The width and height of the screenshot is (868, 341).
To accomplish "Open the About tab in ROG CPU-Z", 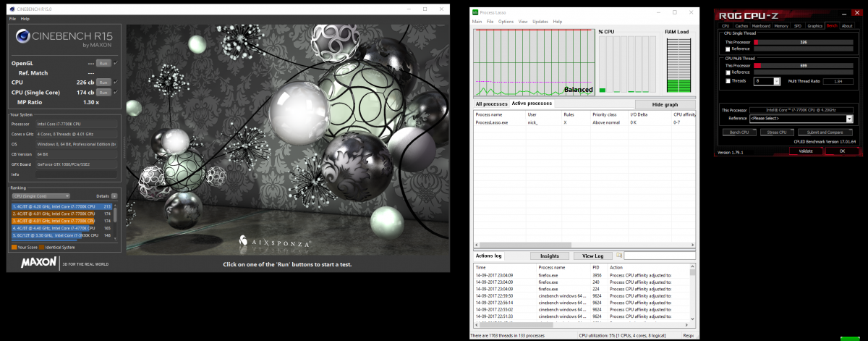I will [847, 26].
